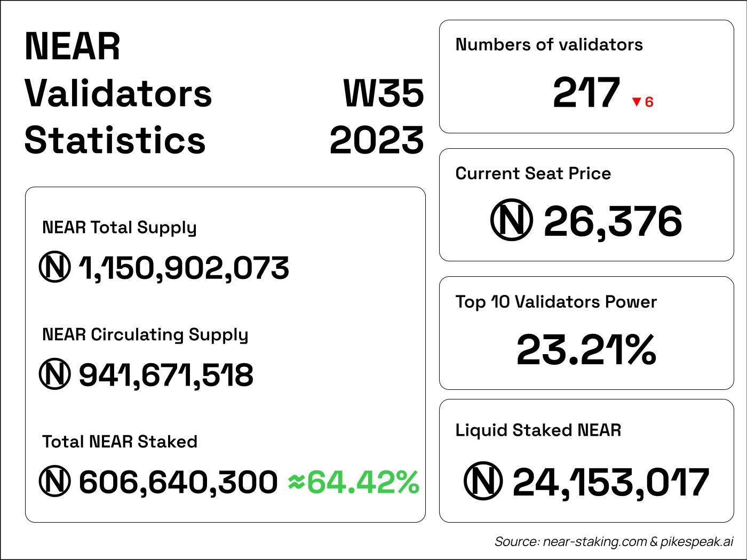Click the red down triangle next to 217
747x560 pixels.
[x=636, y=102]
